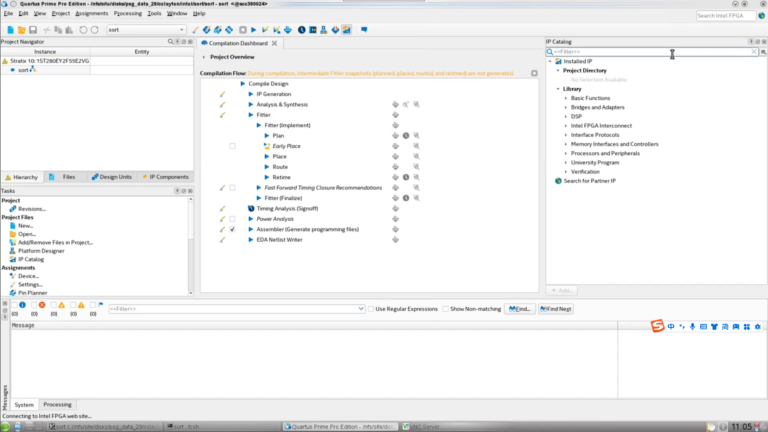The width and height of the screenshot is (768, 432).
Task: Collapse the Library tree node
Action: [x=558, y=89]
